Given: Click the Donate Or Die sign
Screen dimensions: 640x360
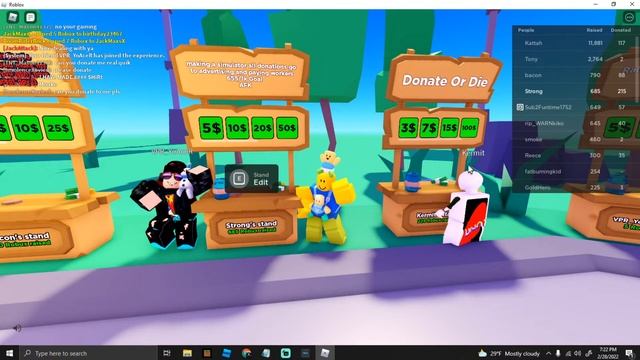Looking at the screenshot, I should (x=444, y=80).
